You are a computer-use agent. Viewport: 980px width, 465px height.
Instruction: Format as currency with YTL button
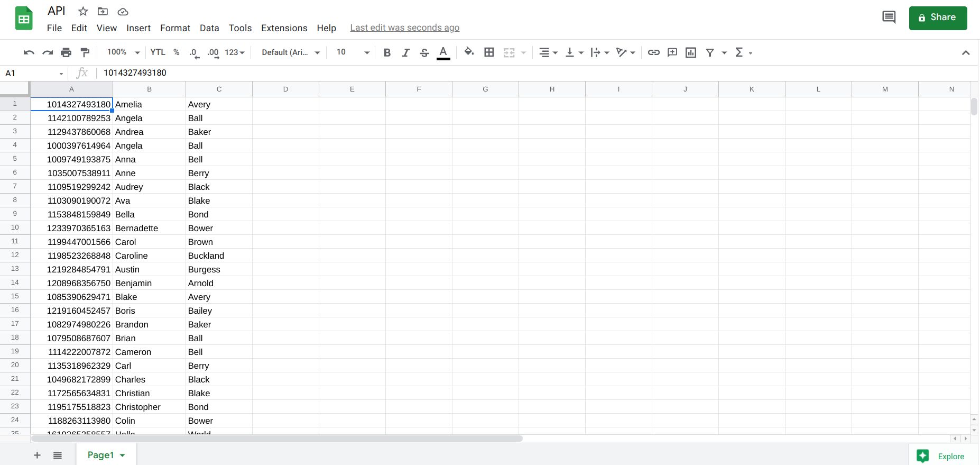point(158,52)
